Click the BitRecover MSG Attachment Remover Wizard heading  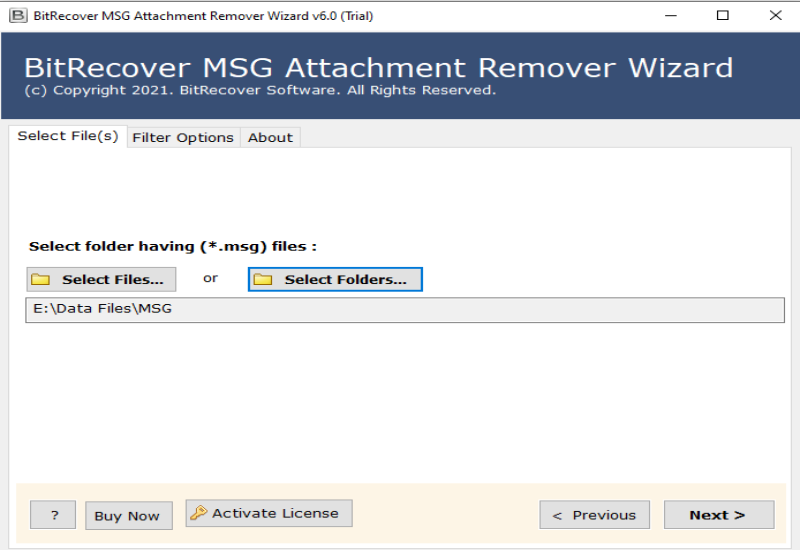pos(379,68)
